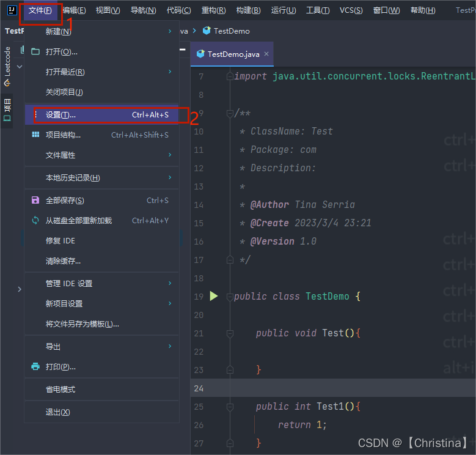Open the 代码(C) menu
This screenshot has height=455, width=476.
[x=179, y=10]
